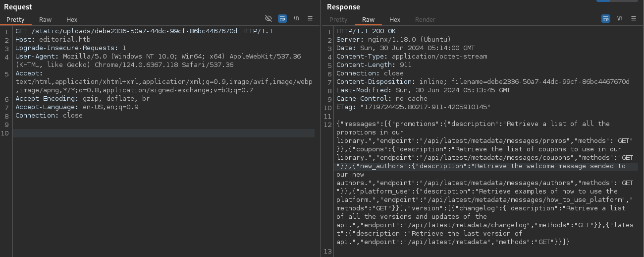The width and height of the screenshot is (644, 257).
Task: Click the ETag header in the response
Action: (413, 107)
